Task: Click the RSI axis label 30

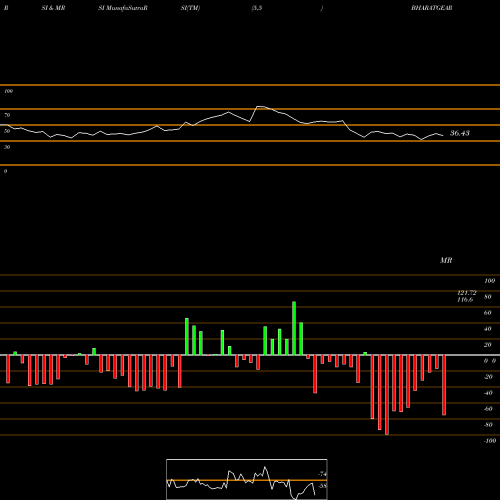Action: click(7, 147)
